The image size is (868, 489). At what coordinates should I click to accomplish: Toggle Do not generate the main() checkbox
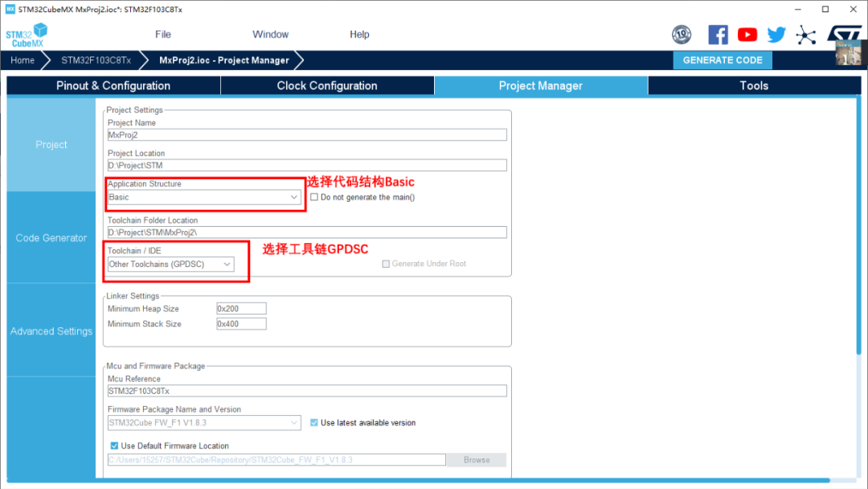click(x=314, y=197)
